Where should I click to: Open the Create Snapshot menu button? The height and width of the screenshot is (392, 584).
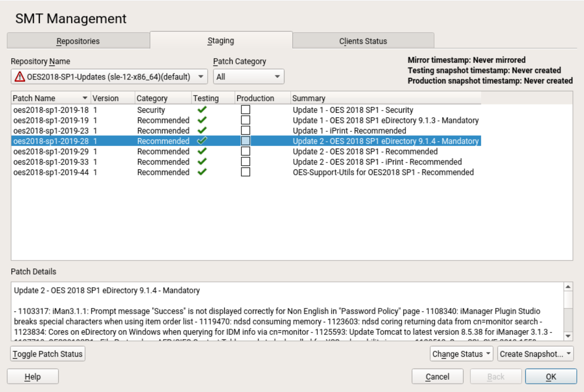[535, 354]
